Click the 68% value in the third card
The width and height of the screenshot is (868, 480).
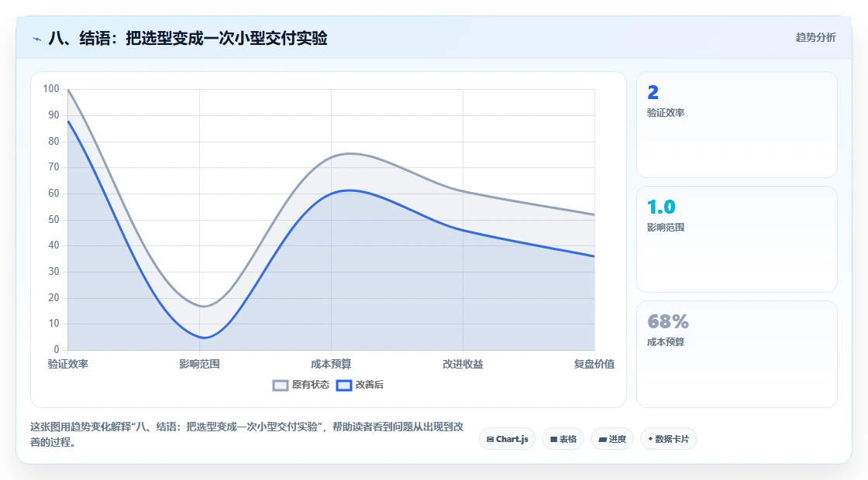point(667,322)
